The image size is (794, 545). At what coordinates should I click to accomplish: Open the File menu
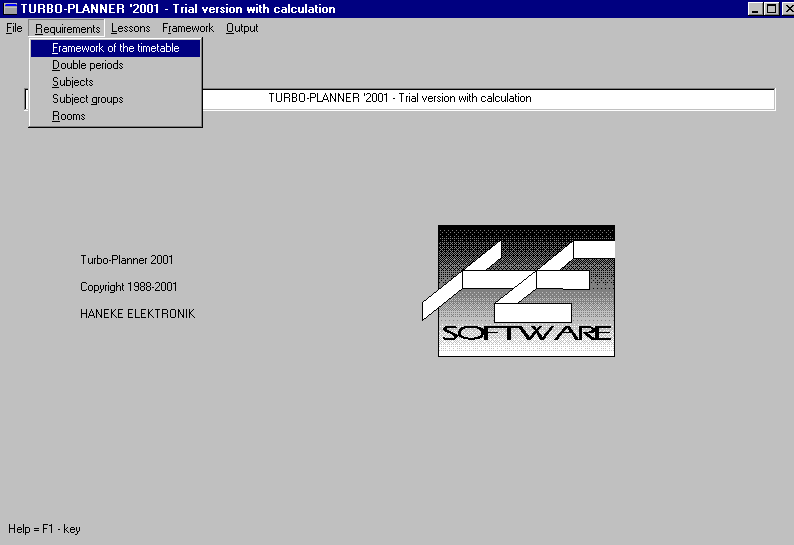point(14,28)
